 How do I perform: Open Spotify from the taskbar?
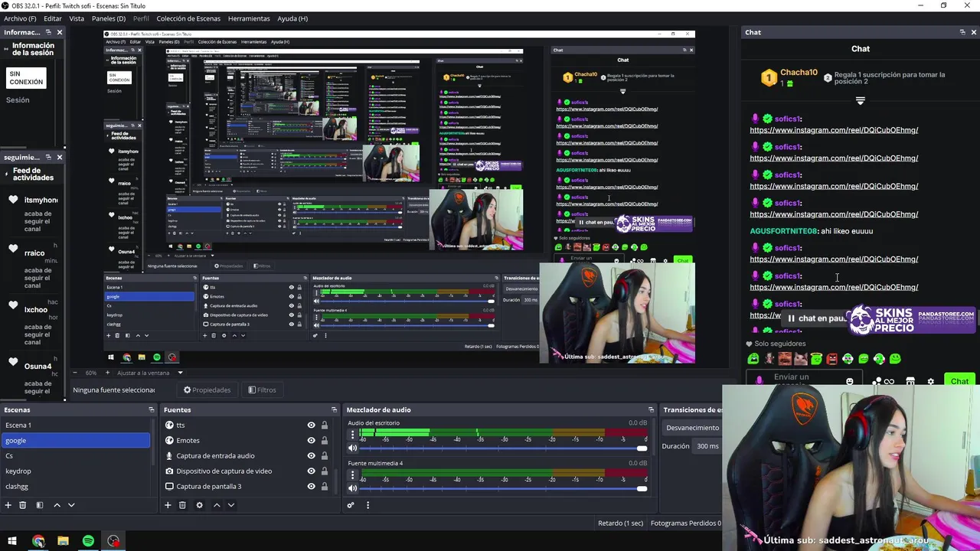pyautogui.click(x=88, y=541)
